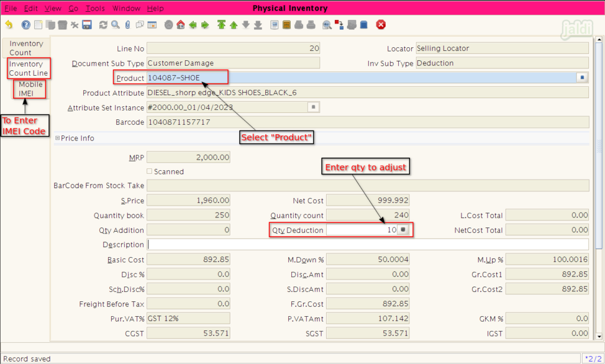The height and width of the screenshot is (364, 605).
Task: Open the View menu
Action: [x=53, y=8]
